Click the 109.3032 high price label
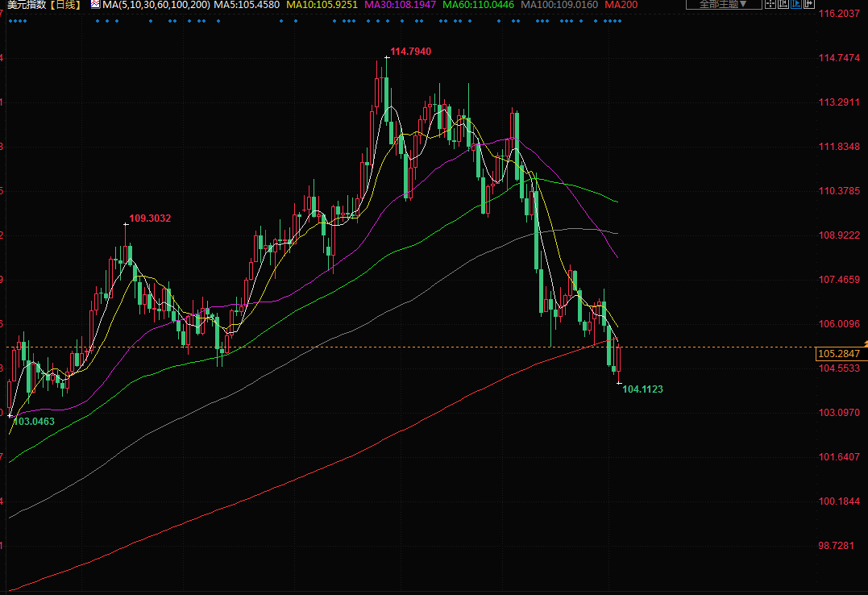The height and width of the screenshot is (595, 868). (x=150, y=218)
